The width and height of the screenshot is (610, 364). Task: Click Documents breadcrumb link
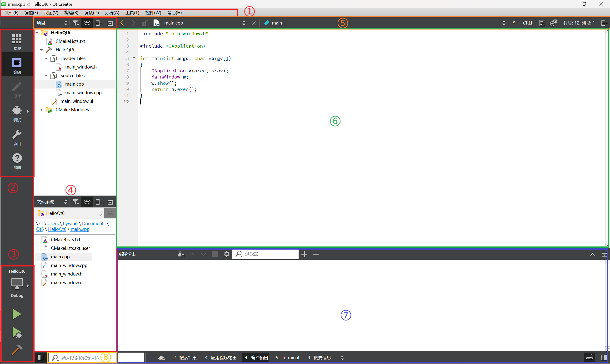tap(94, 223)
